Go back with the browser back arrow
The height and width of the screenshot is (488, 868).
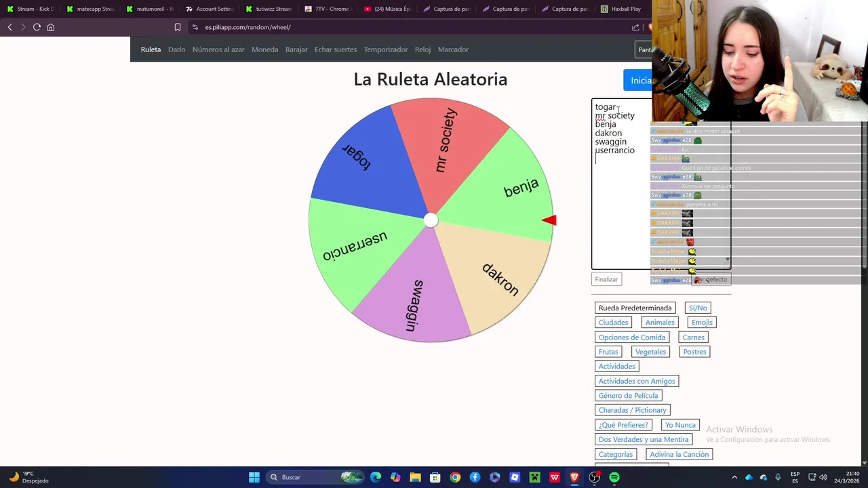click(9, 27)
